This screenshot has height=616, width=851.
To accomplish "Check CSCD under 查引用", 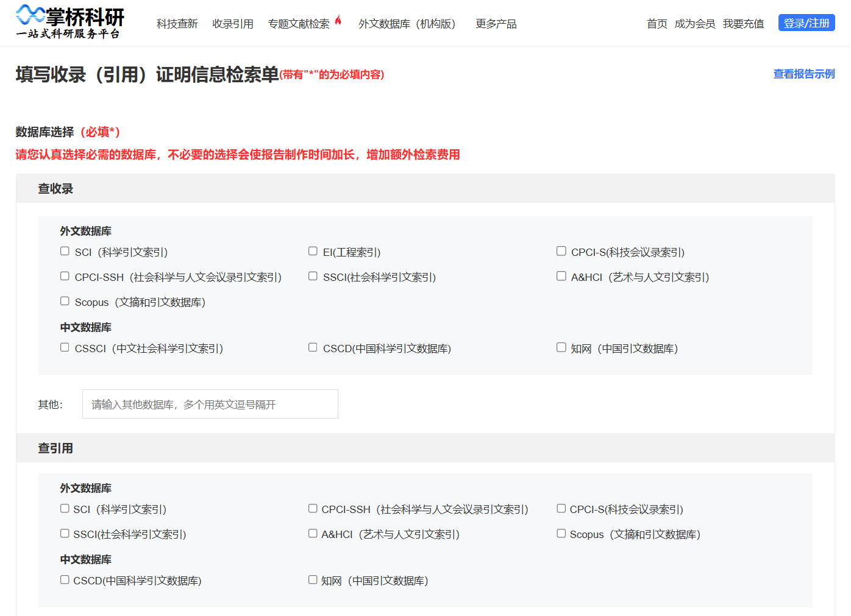I will 65,579.
